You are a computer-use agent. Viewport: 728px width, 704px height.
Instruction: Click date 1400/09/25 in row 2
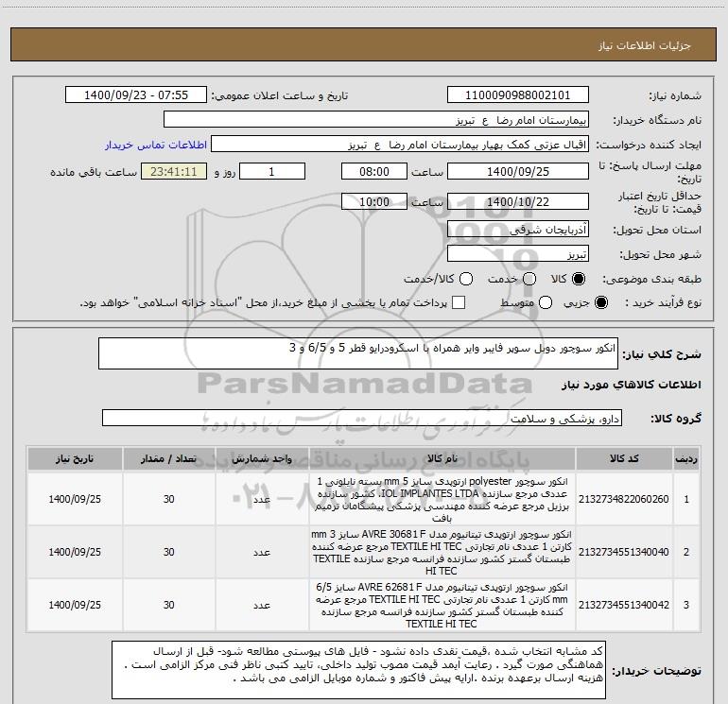click(75, 552)
